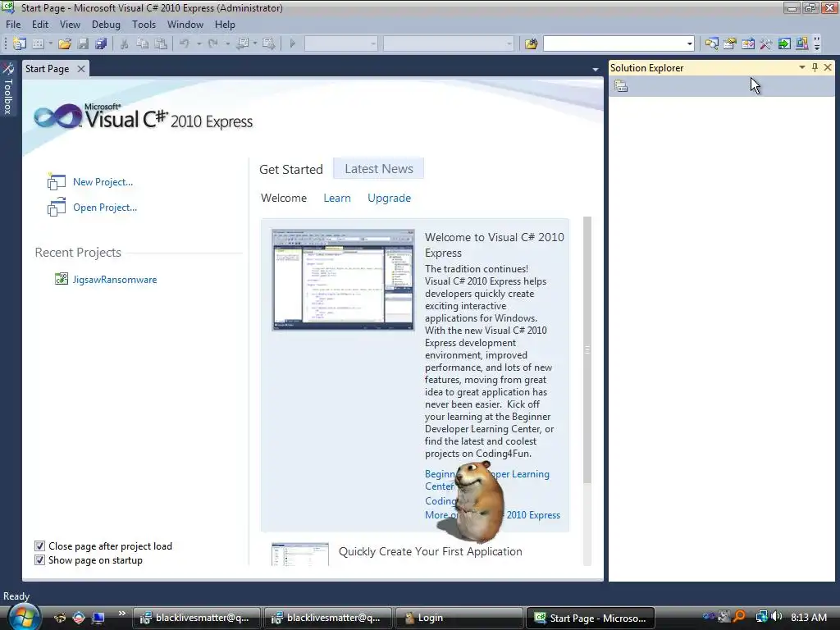The image size is (840, 630).
Task: Open the Debug menu
Action: [x=106, y=25]
